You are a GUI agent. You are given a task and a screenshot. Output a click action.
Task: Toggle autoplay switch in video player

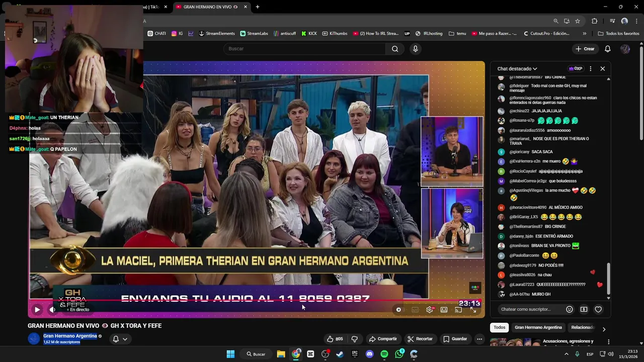click(398, 310)
